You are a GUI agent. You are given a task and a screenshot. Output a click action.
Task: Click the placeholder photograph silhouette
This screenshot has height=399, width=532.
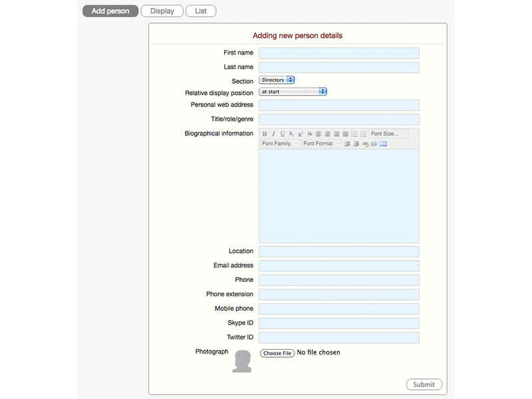pyautogui.click(x=242, y=361)
